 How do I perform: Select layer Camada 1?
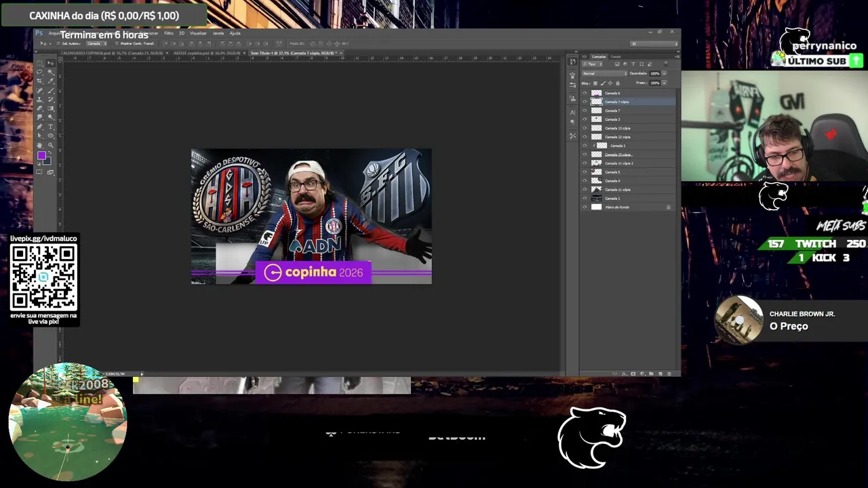[628, 199]
